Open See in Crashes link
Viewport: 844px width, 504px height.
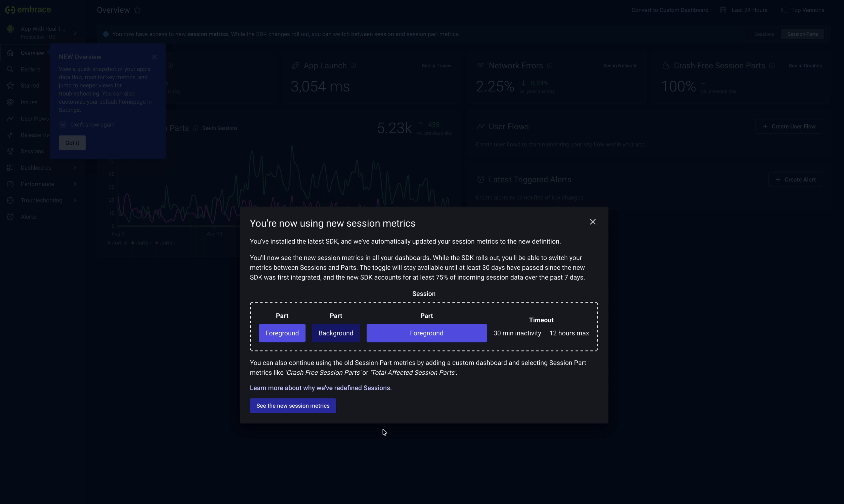pos(805,66)
